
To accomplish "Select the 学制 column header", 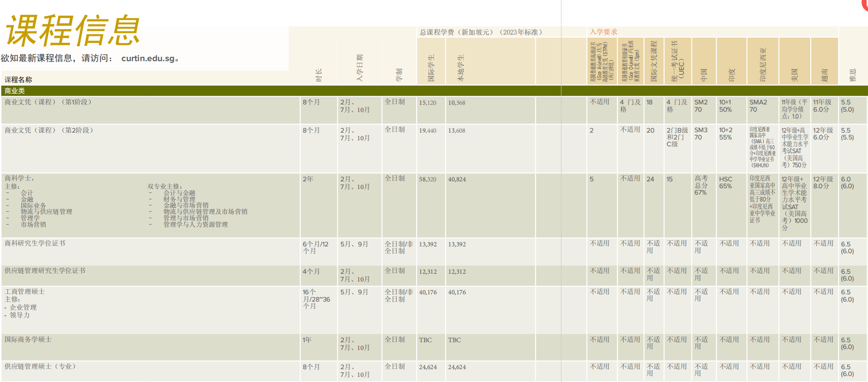I will coord(399,75).
